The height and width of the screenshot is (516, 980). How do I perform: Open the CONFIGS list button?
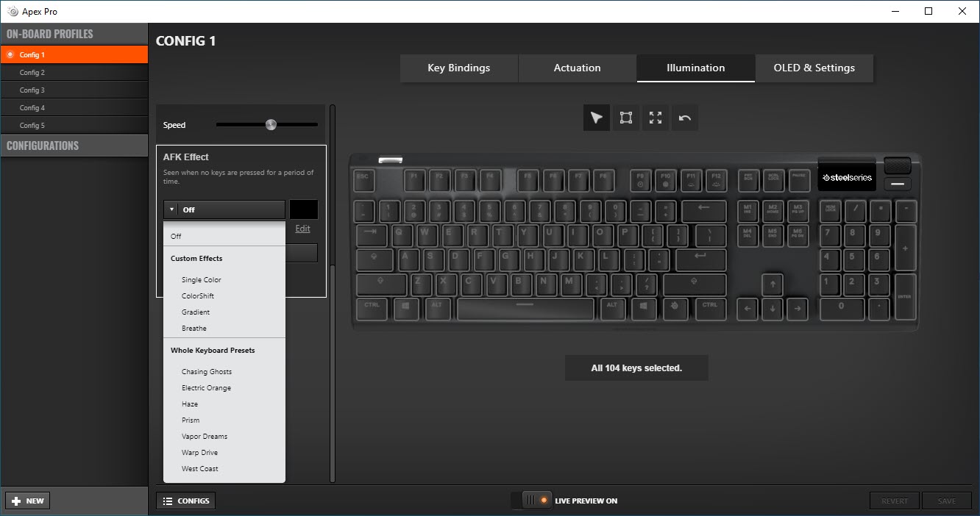185,501
